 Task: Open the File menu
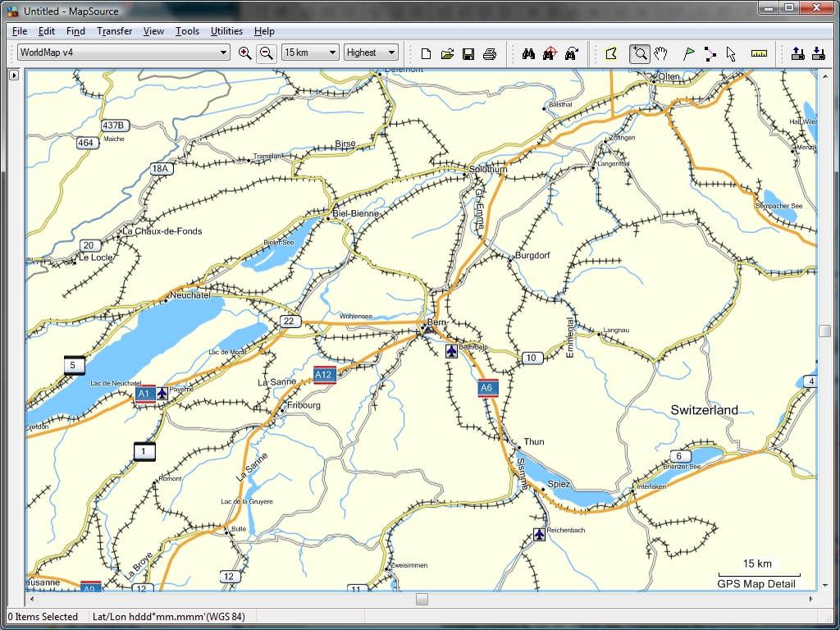pos(20,31)
